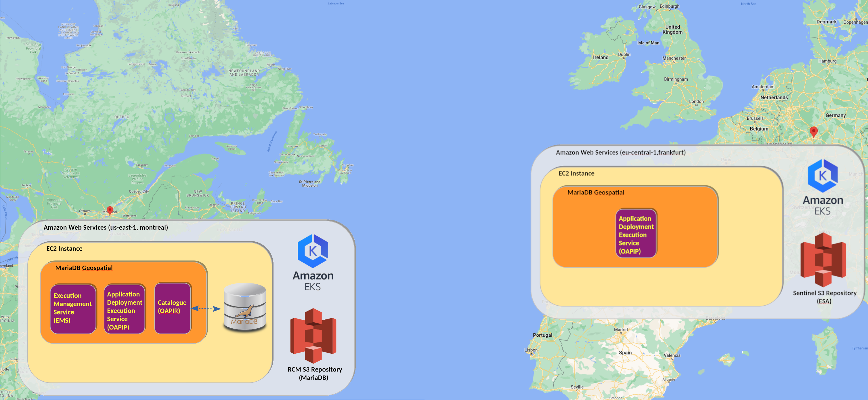Click the Ireland country label

tap(601, 57)
